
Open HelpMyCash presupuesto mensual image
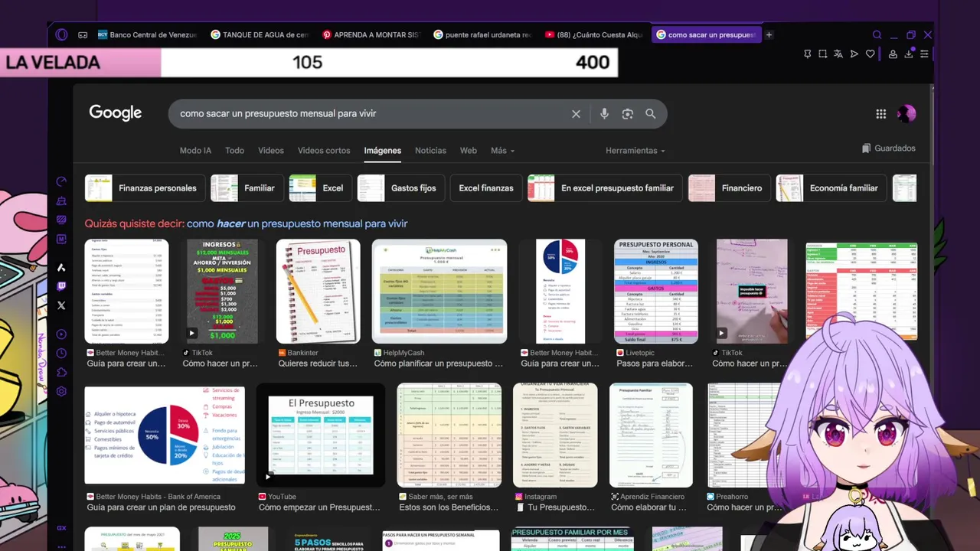coord(439,291)
